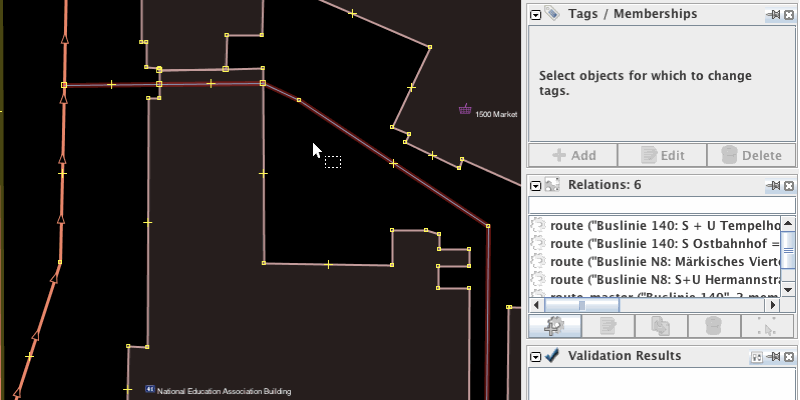Screen dimensions: 800x400
Task: Close the Validation Results panel
Action: click(789, 357)
